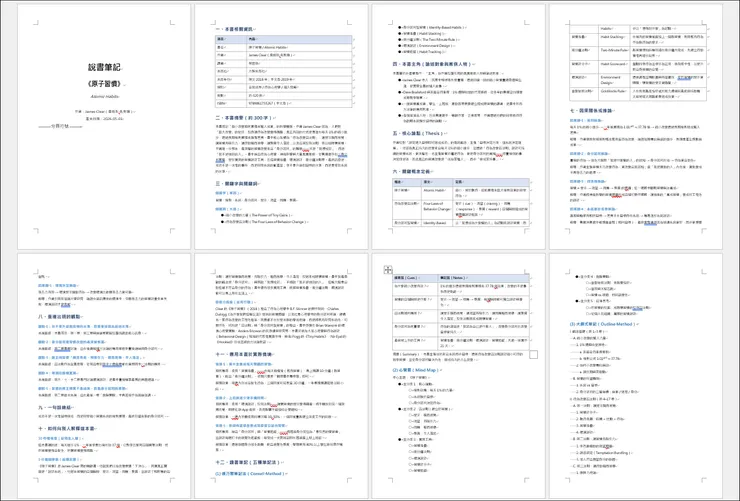Click the heading 五、核心論點（Thesis）
Screen dimensions: 740x501
(x=420, y=134)
